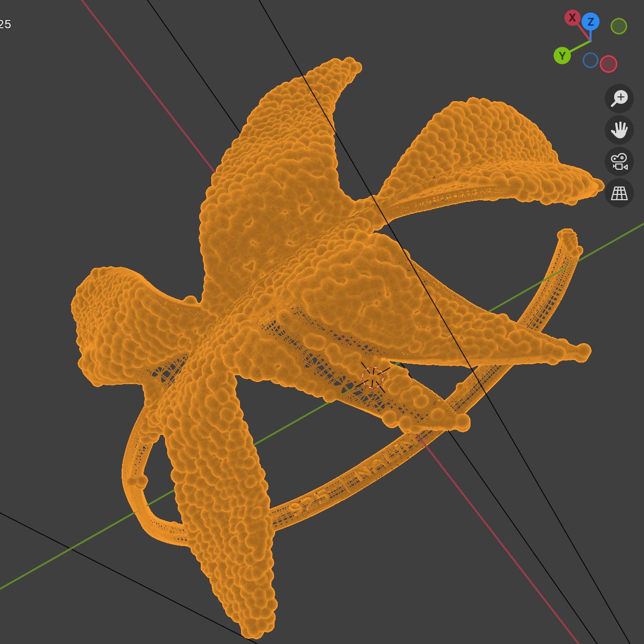Click the red X axis gizmo handle
The height and width of the screenshot is (644, 644).
572,18
